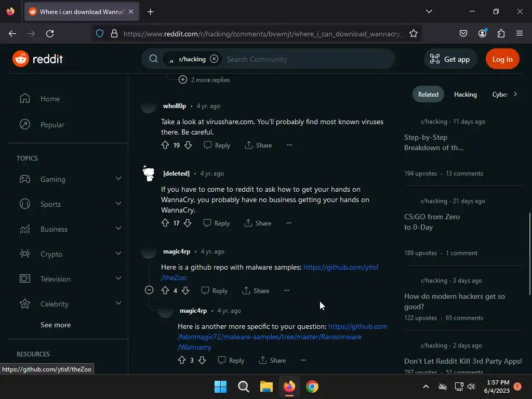532x399 pixels.
Task: Click the Log In button
Action: [x=502, y=59]
